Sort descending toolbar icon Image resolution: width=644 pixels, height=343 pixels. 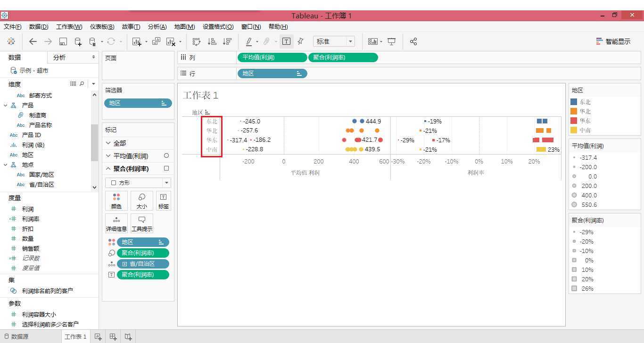pos(227,41)
